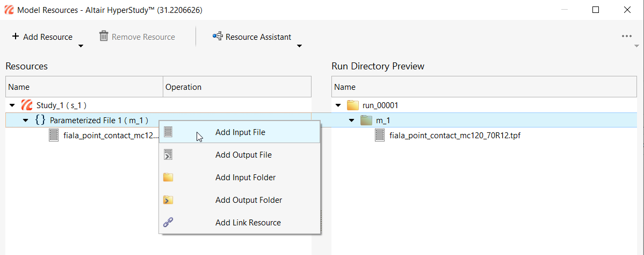644x255 pixels.
Task: Choose Add Link Resource from context menu
Action: (240, 223)
